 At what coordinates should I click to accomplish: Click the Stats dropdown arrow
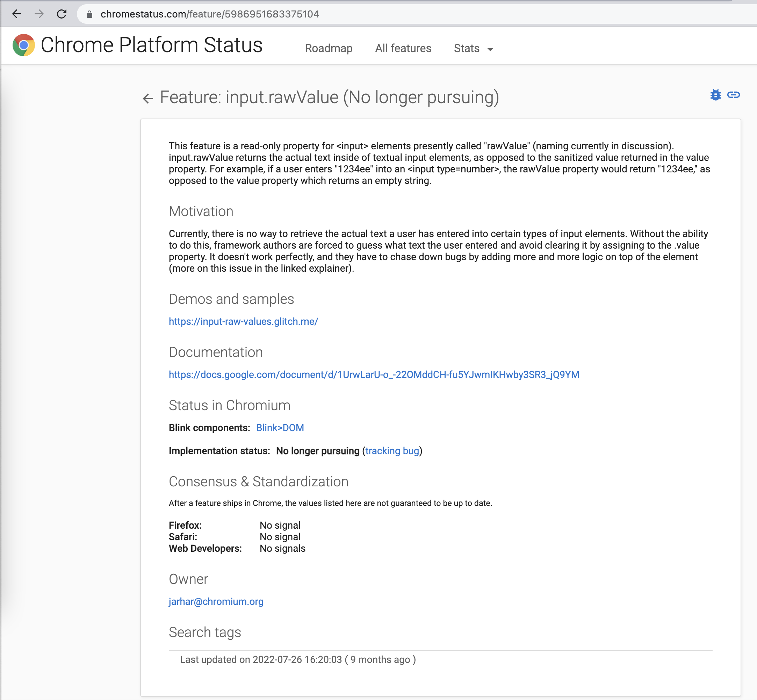pyautogui.click(x=490, y=49)
